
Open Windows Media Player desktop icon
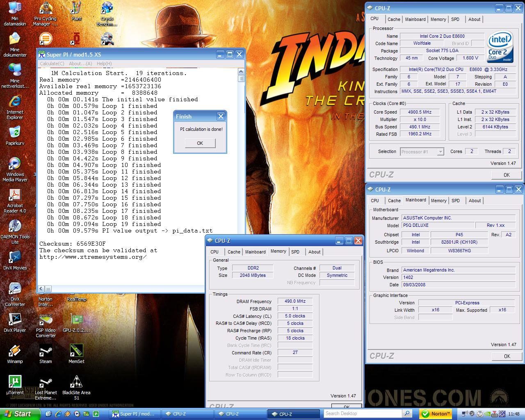tap(15, 170)
